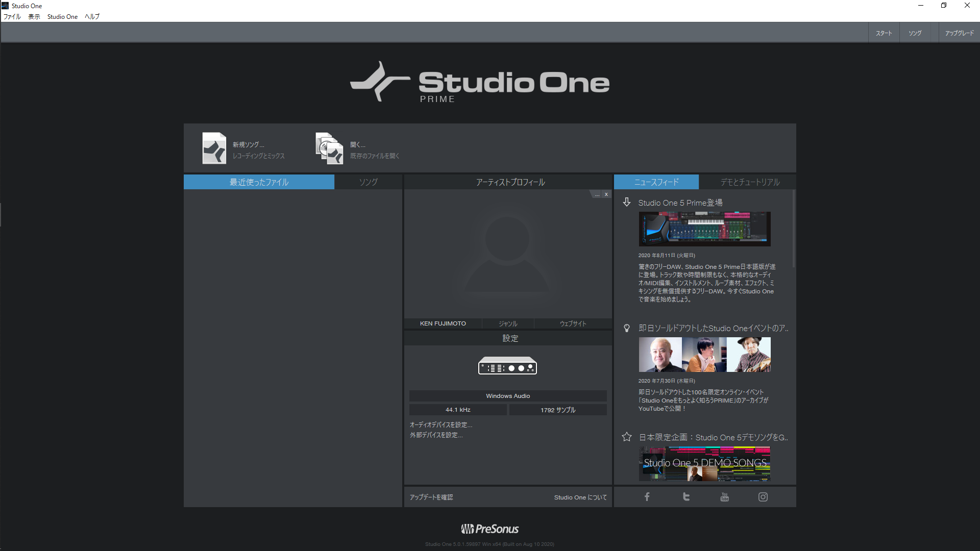The image size is (980, 551).
Task: Open the 表示 menu
Action: 34,17
